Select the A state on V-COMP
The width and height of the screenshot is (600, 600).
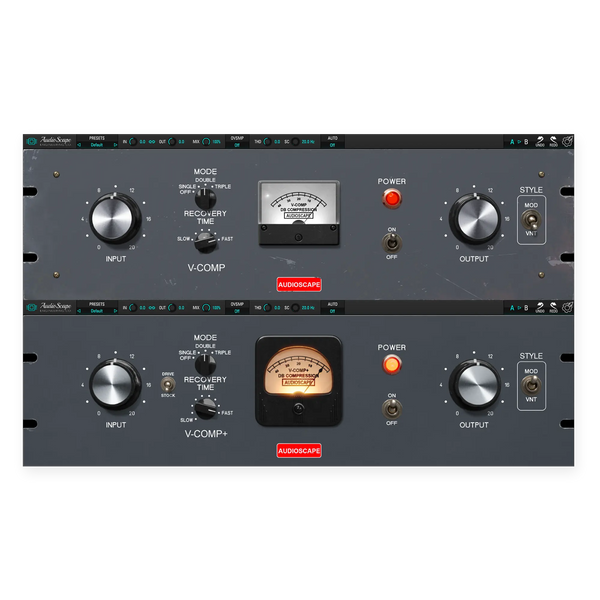[512, 142]
